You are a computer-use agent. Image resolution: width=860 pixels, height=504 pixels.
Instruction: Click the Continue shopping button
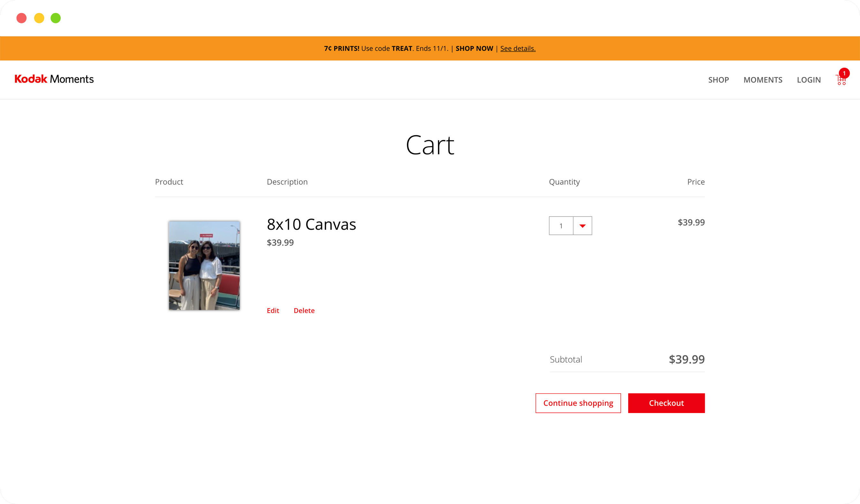tap(578, 403)
